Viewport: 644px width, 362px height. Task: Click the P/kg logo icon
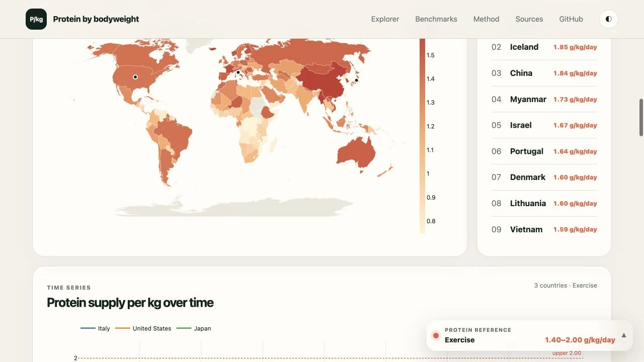pyautogui.click(x=36, y=19)
